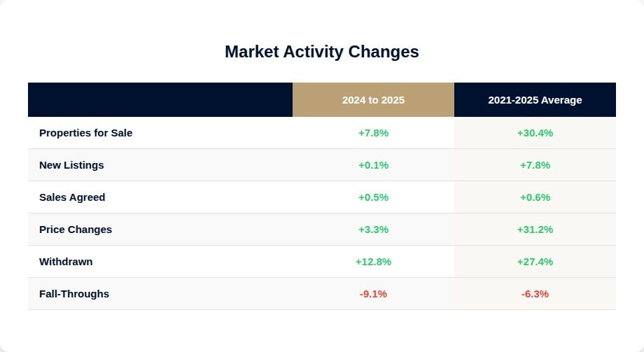Screen dimensions: 644x352
Task: Select the +30.4% Properties for Sale value
Action: click(535, 133)
